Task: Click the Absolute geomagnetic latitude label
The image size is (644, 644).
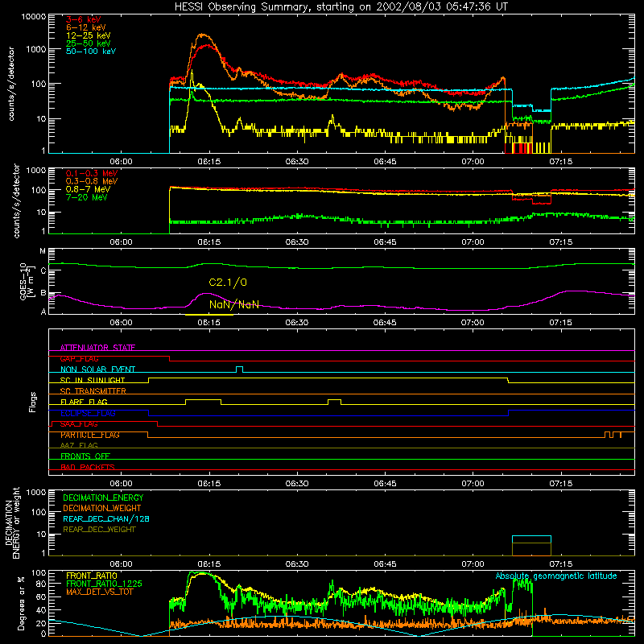Action: pyautogui.click(x=556, y=576)
